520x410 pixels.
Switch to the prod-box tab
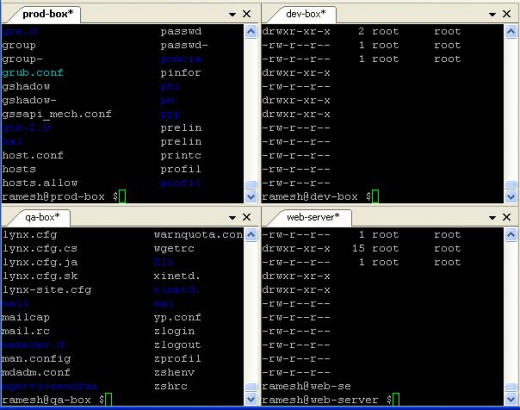coord(47,14)
